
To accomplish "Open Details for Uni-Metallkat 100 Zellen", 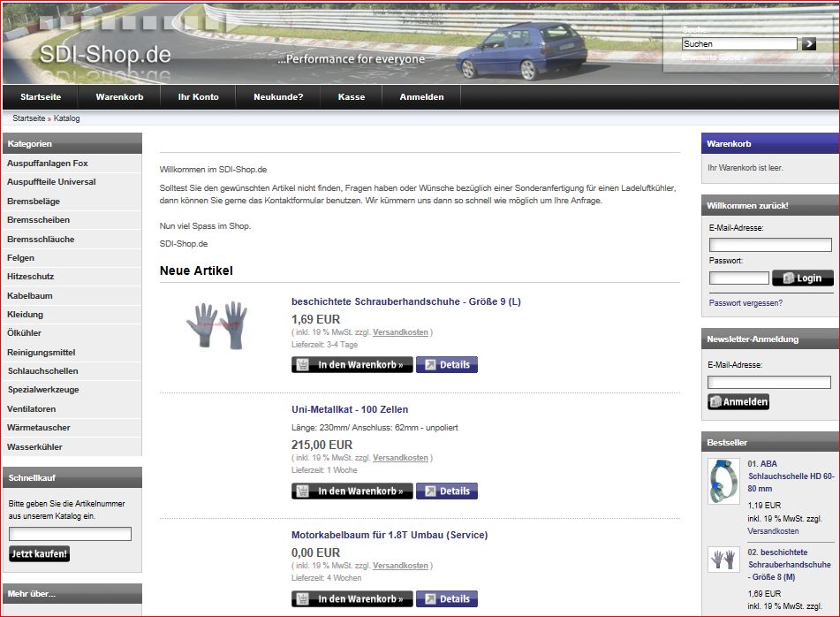I will [447, 491].
